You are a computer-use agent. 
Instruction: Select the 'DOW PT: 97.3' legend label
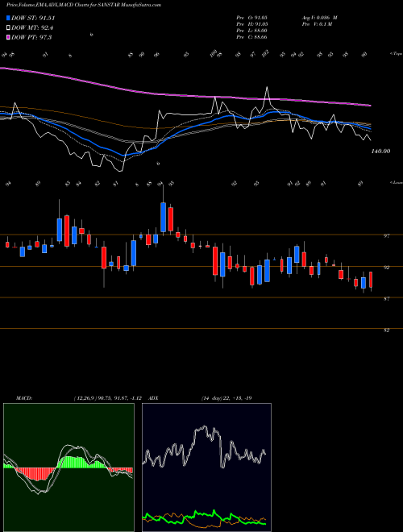point(31,37)
